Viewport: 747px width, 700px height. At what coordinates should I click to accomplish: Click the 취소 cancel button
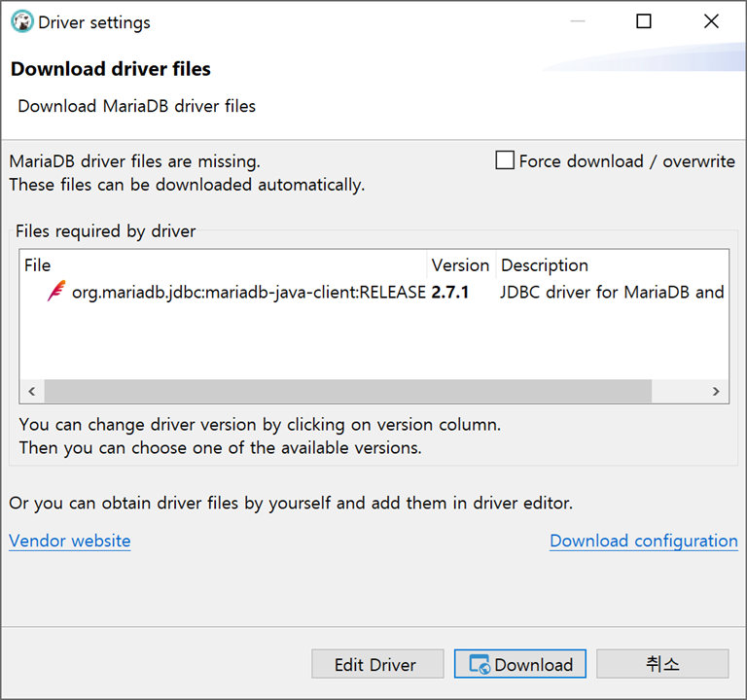coord(662,664)
